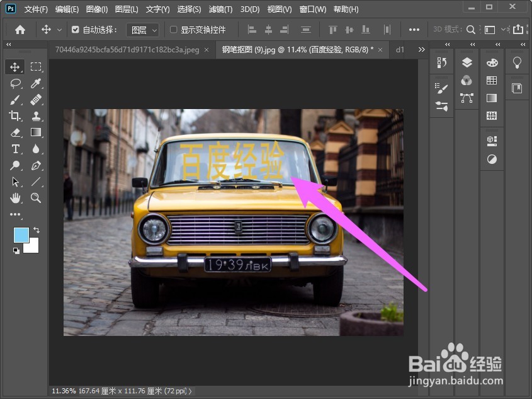Select the Hand tool
The height and width of the screenshot is (399, 532).
(15, 198)
